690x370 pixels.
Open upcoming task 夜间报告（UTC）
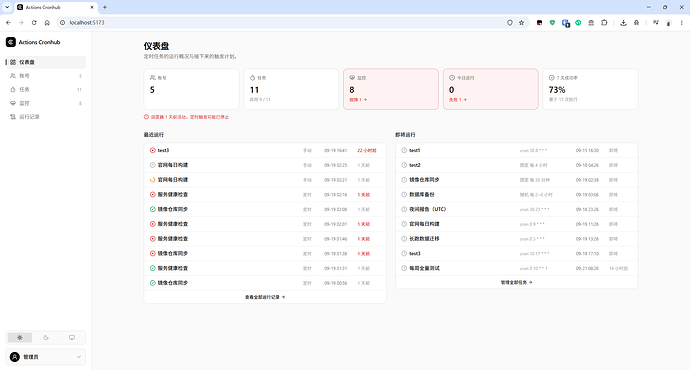coord(517,209)
